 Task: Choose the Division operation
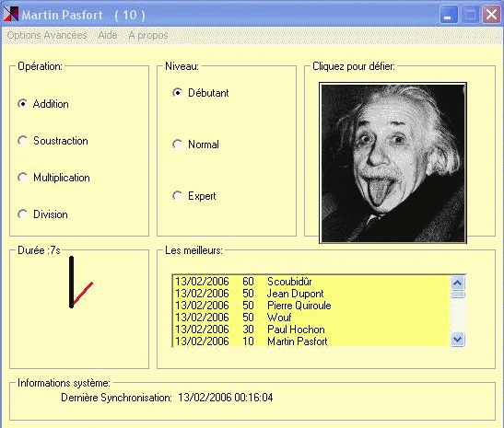43,214
